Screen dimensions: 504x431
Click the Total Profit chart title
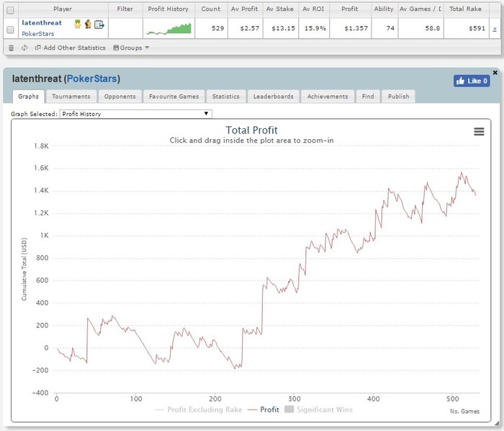[x=251, y=130]
